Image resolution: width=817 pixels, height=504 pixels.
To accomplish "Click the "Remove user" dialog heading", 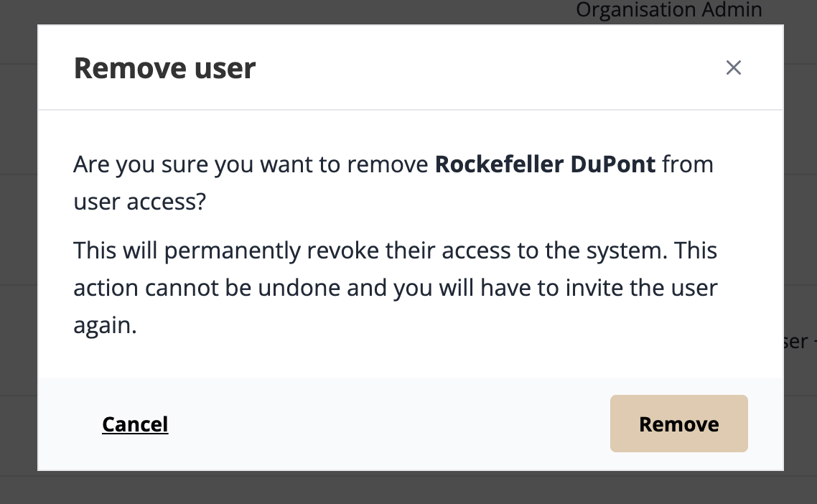I will click(164, 68).
